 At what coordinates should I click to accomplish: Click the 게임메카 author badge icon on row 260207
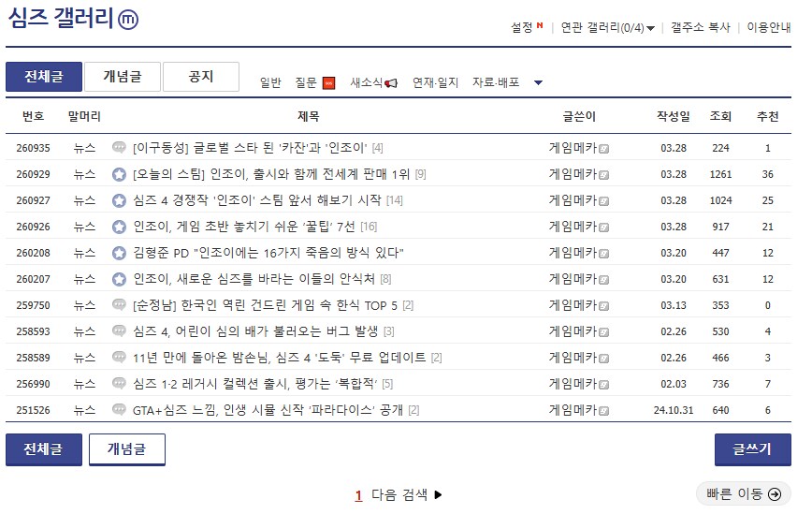(x=603, y=280)
